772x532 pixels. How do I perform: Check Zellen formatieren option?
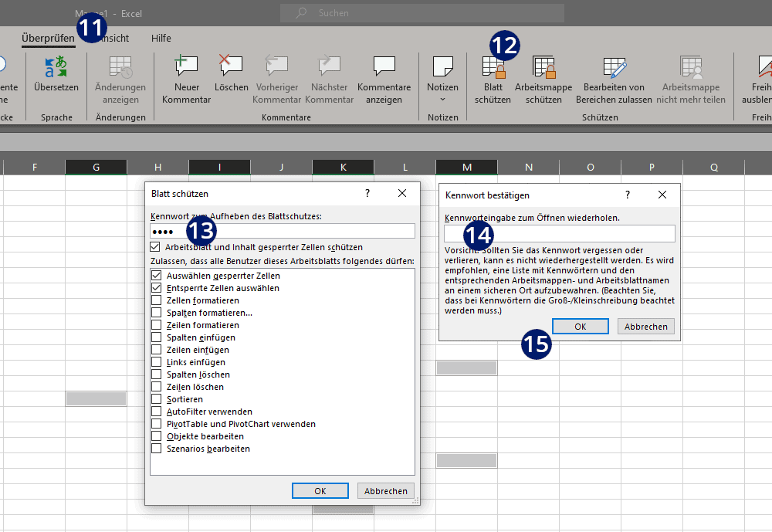pyautogui.click(x=157, y=300)
